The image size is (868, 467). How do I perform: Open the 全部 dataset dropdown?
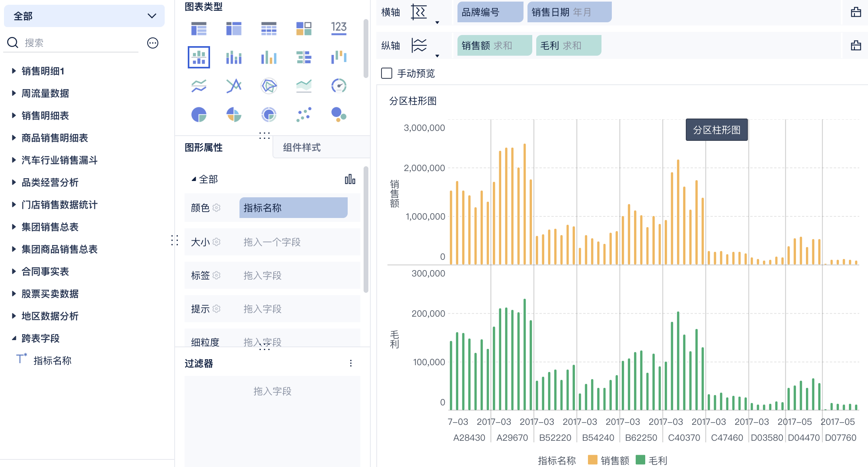84,16
